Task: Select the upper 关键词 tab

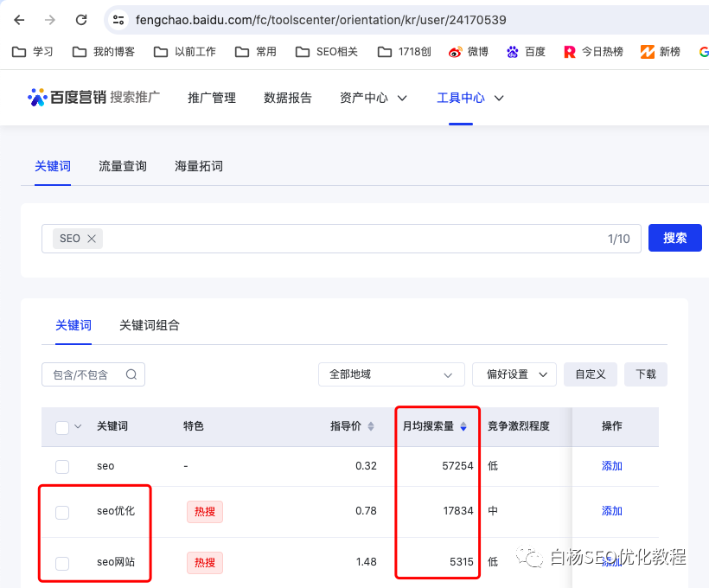Action: tap(53, 166)
